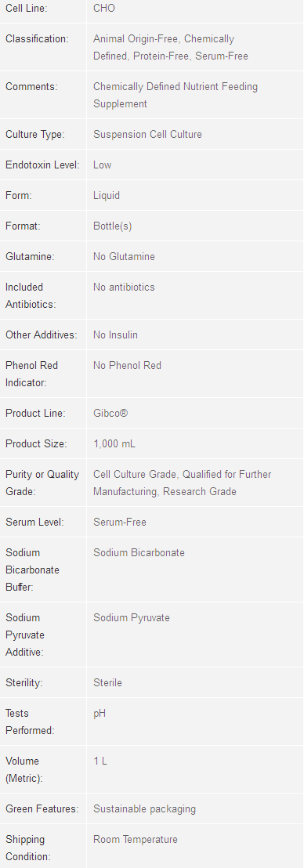Screen dimensions: 304x868
Task: Click the No Insulin value
Action: pyautogui.click(x=115, y=335)
